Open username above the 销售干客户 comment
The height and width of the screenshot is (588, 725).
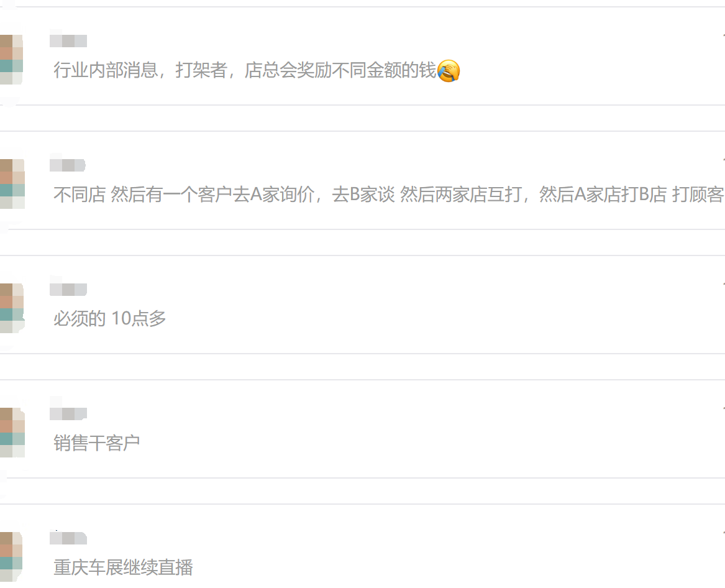tap(68, 413)
